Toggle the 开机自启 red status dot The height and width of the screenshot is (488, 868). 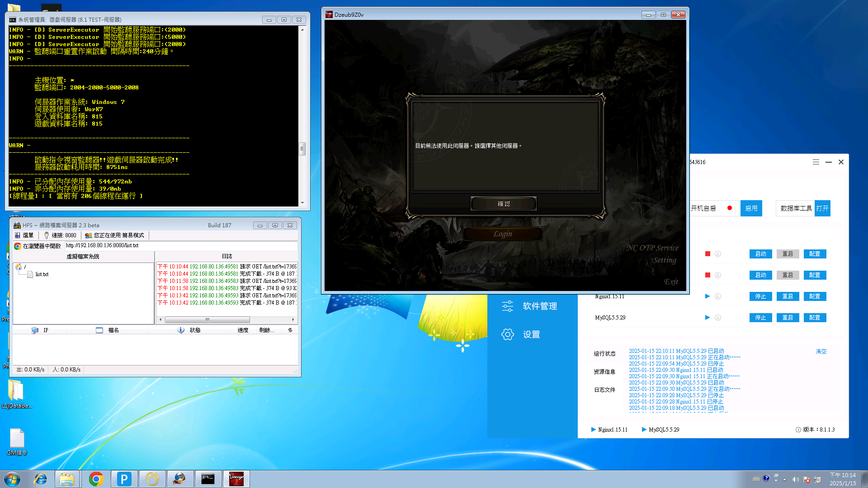click(730, 208)
